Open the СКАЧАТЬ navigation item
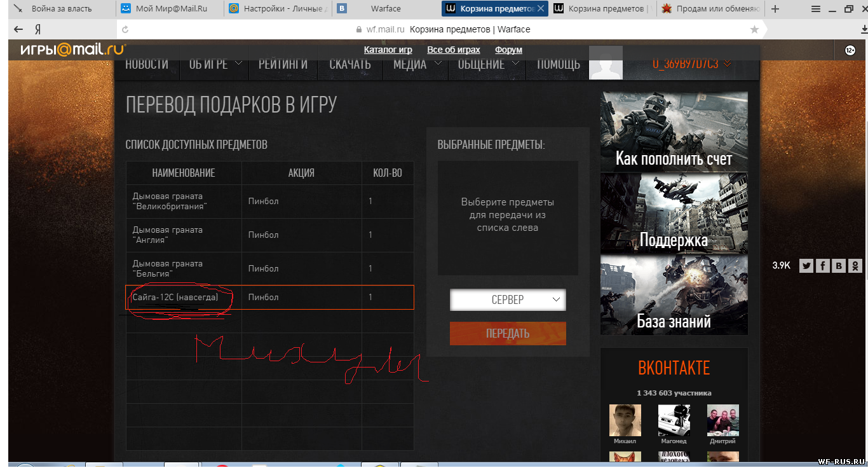This screenshot has height=468, width=868. (x=350, y=64)
